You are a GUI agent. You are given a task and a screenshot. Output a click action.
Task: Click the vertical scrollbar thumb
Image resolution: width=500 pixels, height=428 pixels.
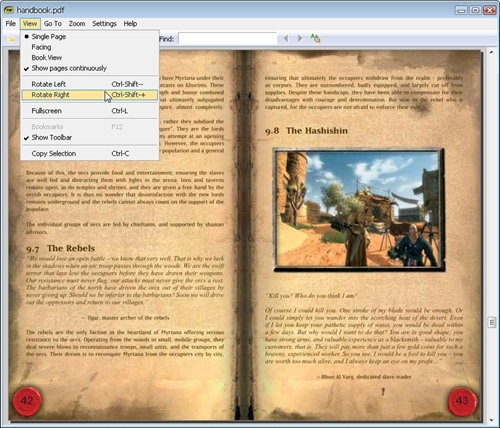tap(492, 322)
